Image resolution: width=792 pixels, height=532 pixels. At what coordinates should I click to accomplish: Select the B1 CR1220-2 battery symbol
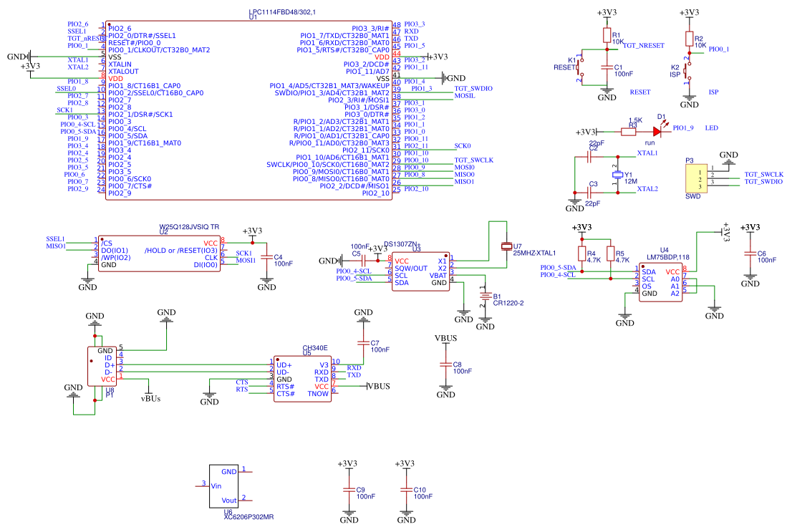point(485,296)
